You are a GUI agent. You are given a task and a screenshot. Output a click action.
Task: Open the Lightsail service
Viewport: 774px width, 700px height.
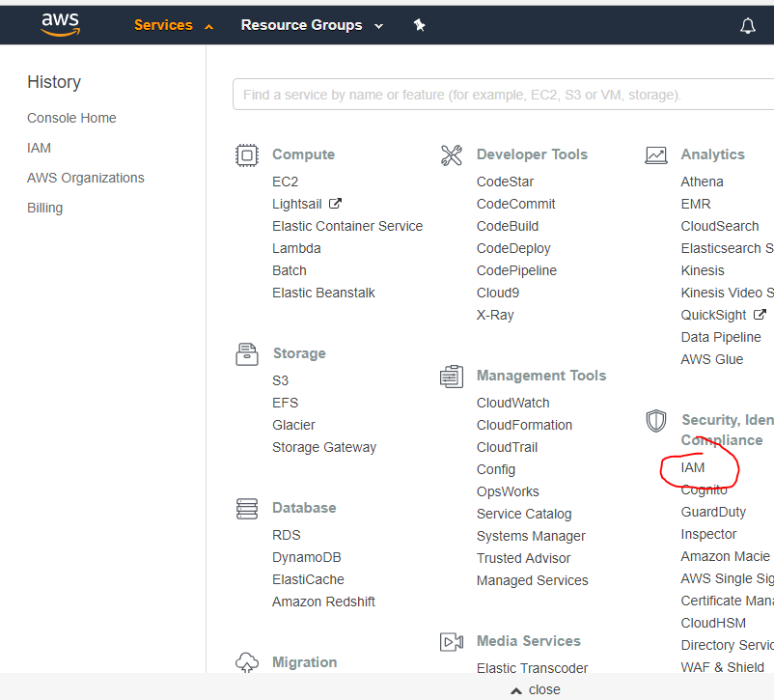click(x=296, y=204)
